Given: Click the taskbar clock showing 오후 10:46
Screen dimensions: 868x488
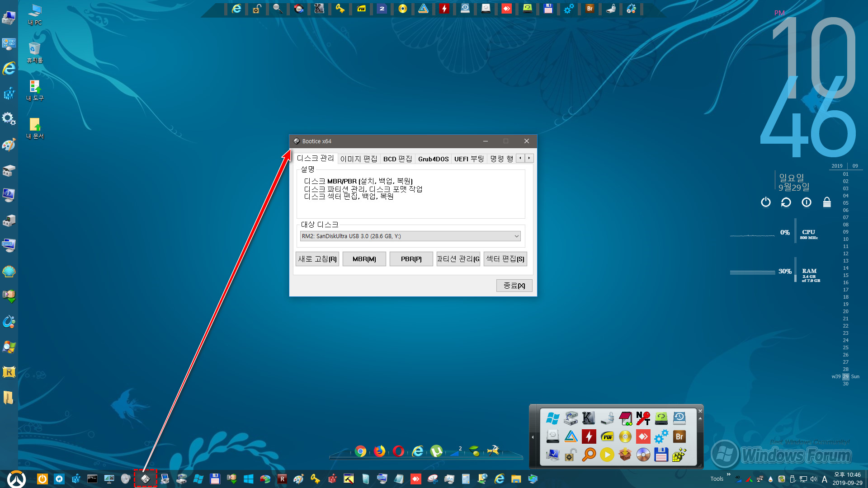Looking at the screenshot, I should (x=848, y=479).
